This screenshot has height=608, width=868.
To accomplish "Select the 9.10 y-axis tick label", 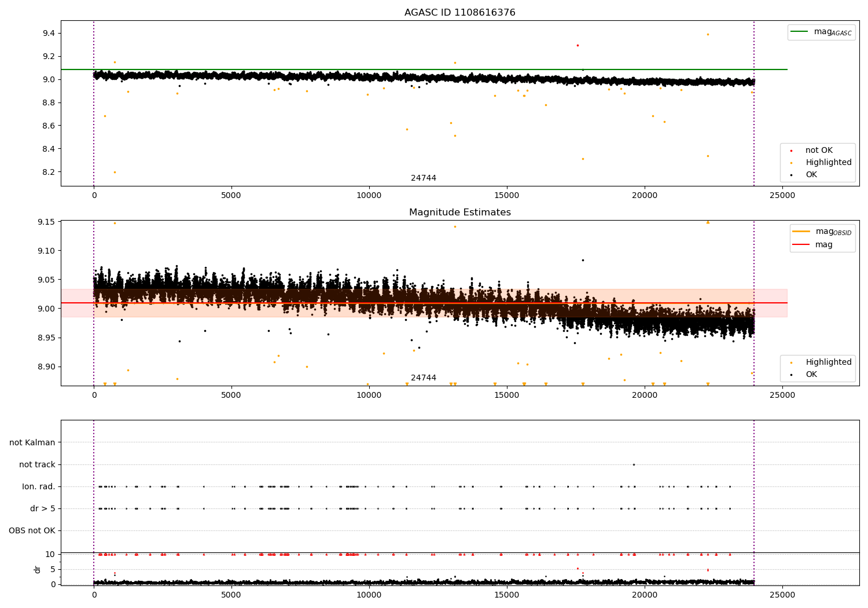I will [46, 251].
